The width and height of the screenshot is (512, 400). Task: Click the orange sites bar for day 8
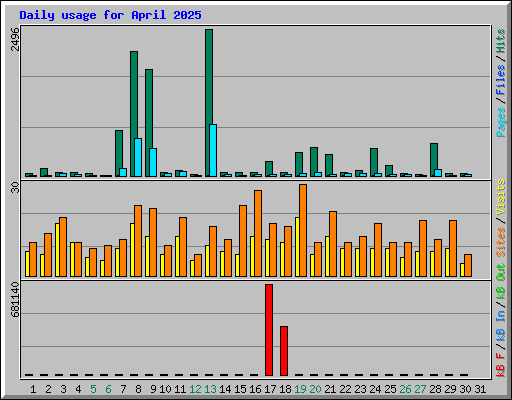[138, 241]
